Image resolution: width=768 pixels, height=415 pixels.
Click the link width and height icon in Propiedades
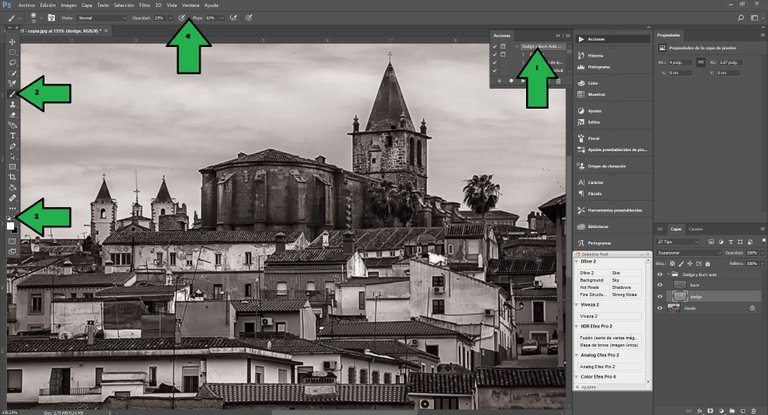[x=700, y=62]
